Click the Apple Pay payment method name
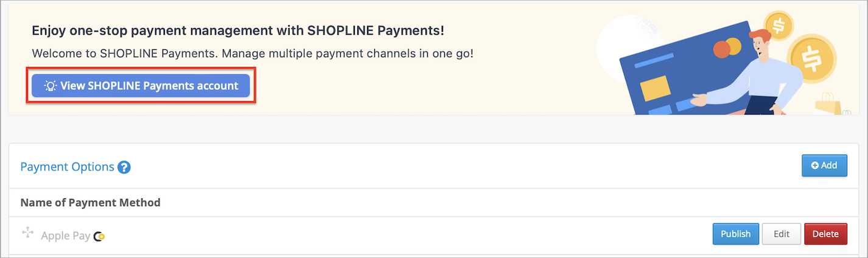The image size is (868, 258). 66,235
